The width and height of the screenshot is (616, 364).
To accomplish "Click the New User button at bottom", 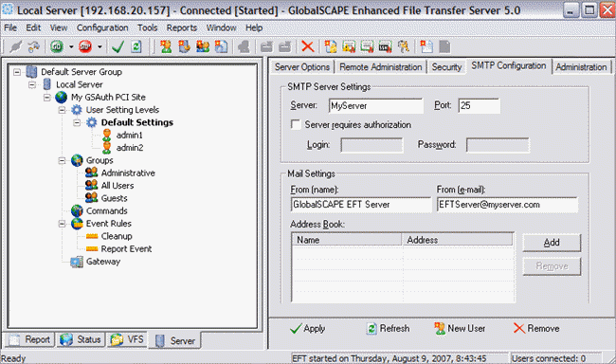I will click(460, 328).
